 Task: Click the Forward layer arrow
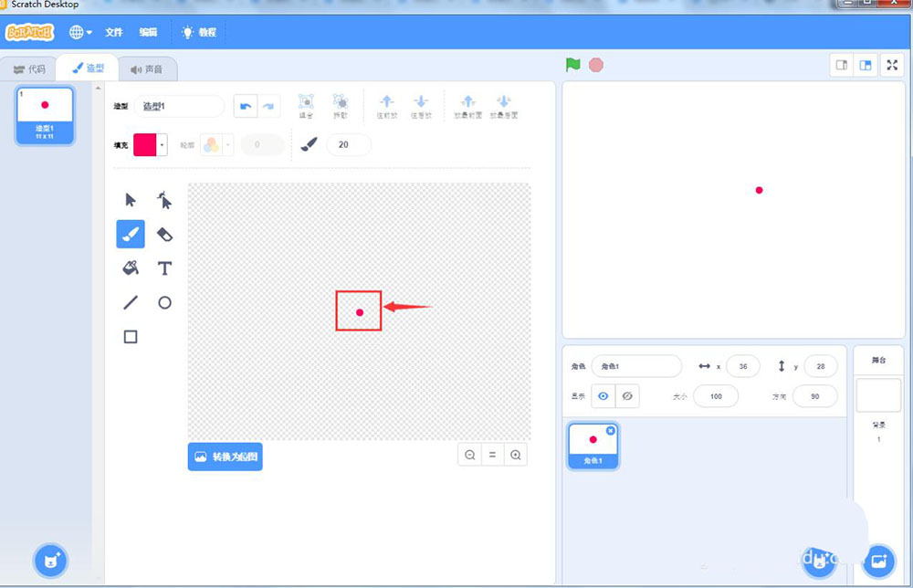(386, 107)
